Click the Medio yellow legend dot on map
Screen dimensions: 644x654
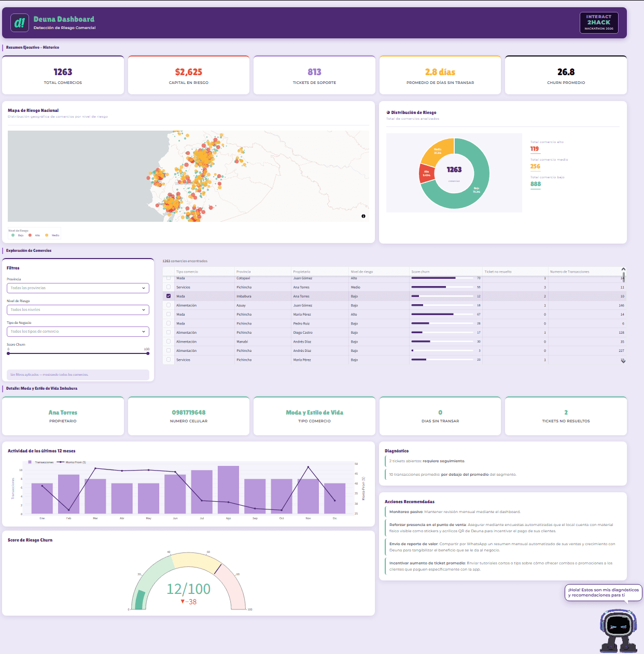coord(47,235)
